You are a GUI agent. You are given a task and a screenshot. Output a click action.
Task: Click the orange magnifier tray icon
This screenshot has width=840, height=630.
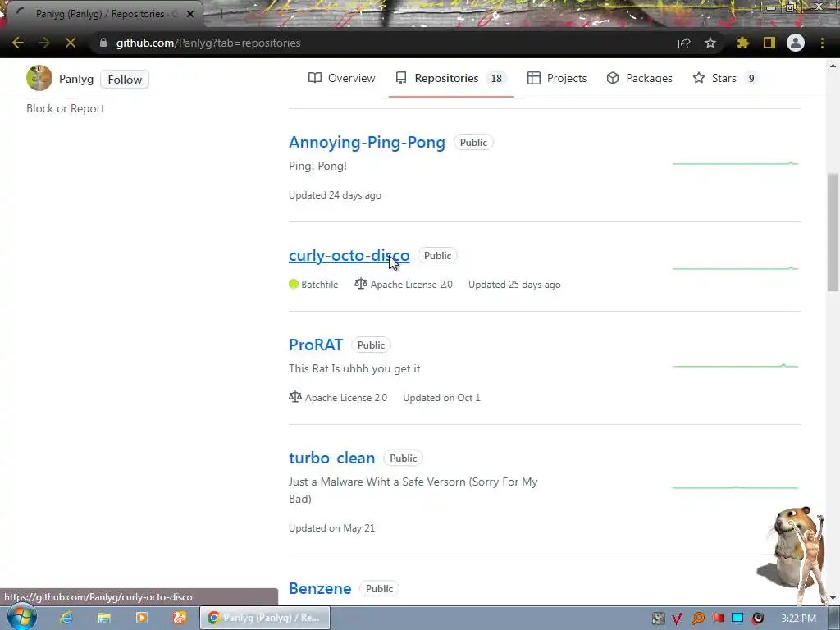click(697, 619)
